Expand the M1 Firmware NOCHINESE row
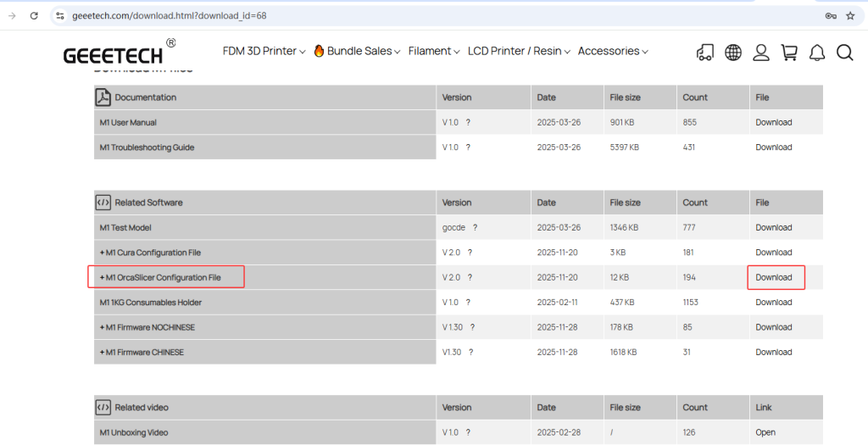The width and height of the screenshot is (868, 445). (x=147, y=327)
